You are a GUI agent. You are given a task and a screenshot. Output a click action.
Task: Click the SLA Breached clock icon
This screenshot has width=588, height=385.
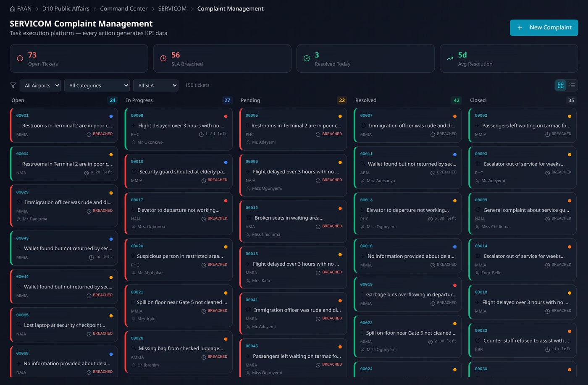click(x=163, y=58)
